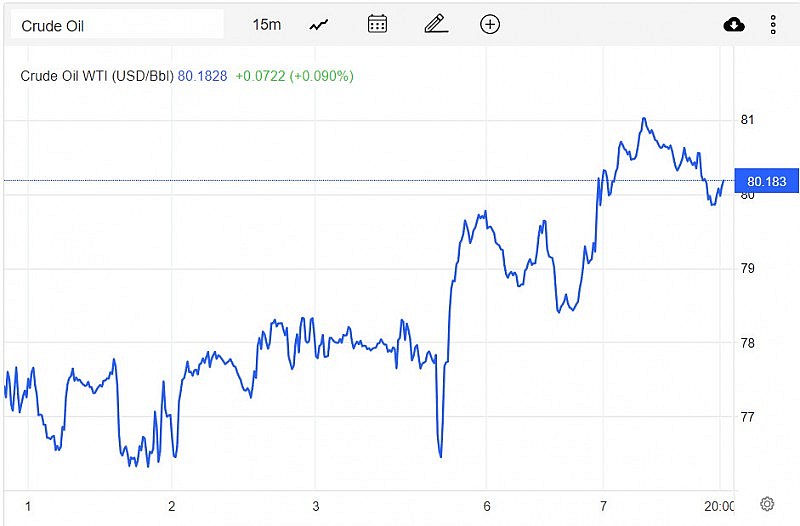Click the 81 price axis label
Image resolution: width=800 pixels, height=526 pixels.
tap(746, 120)
